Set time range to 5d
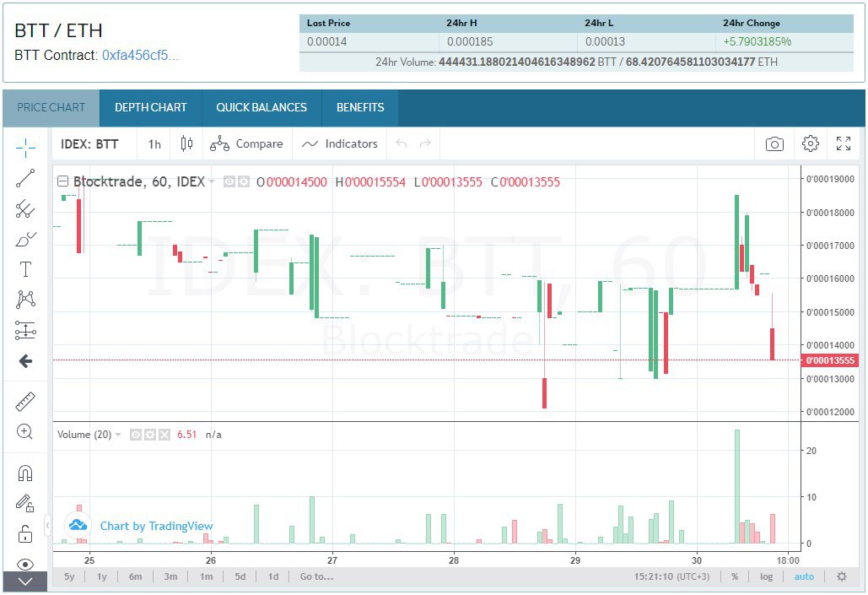 [x=240, y=576]
